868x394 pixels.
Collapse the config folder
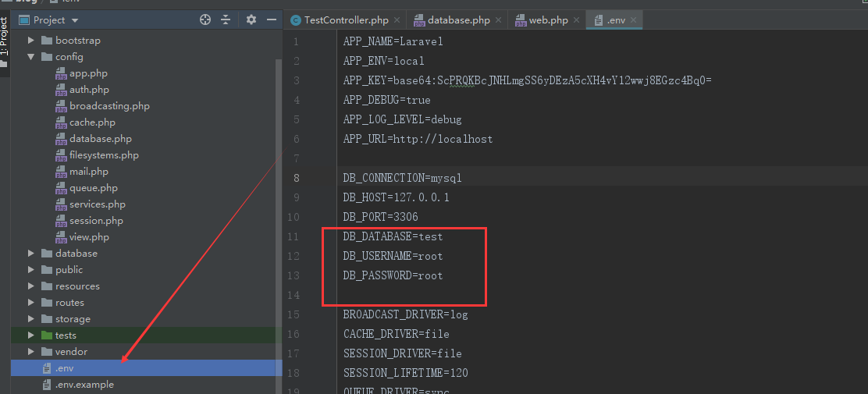[31, 56]
